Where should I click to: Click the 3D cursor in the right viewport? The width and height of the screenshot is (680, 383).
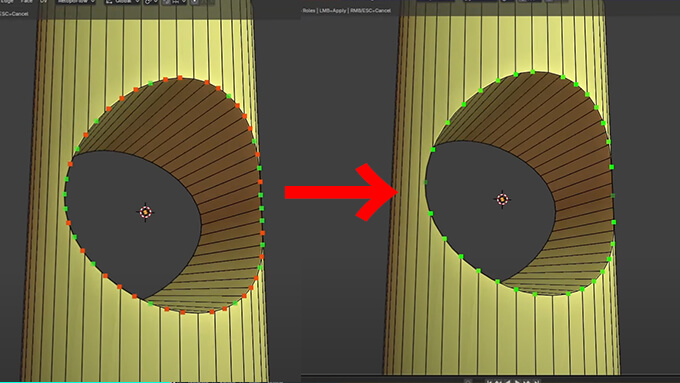[502, 199]
